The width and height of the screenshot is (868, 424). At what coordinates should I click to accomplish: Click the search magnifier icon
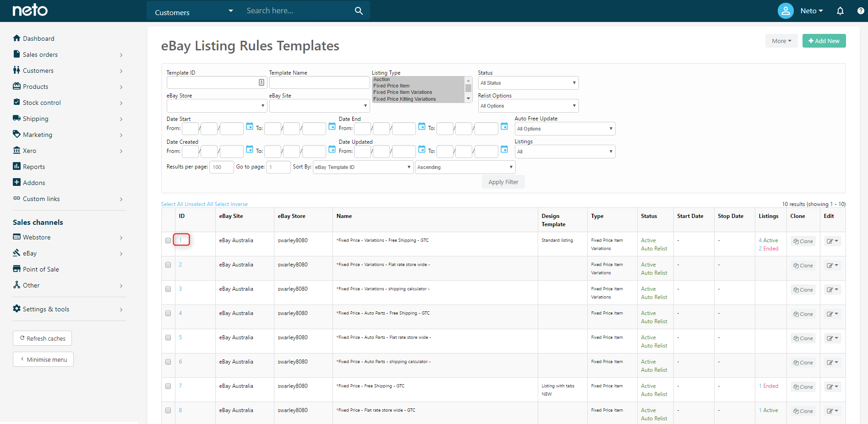tap(359, 11)
